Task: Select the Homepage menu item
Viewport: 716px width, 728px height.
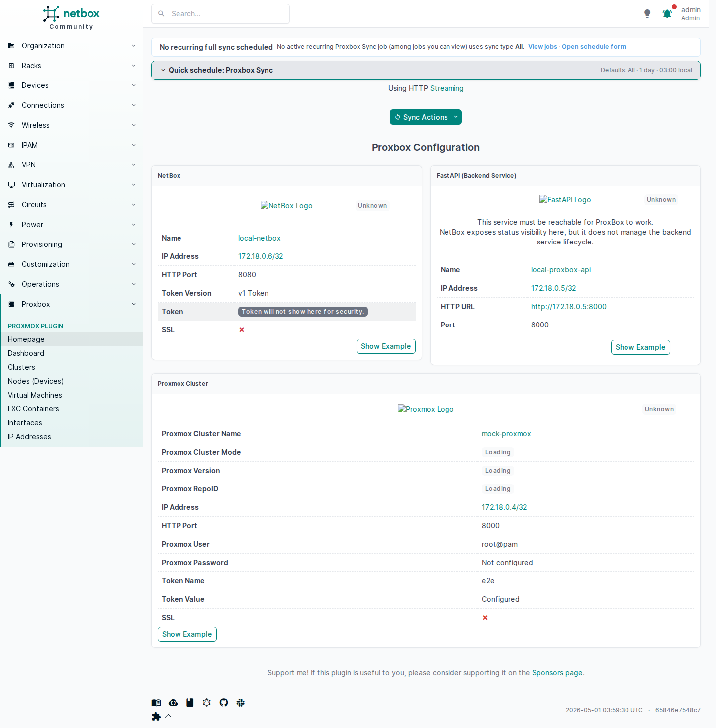Action: point(72,339)
